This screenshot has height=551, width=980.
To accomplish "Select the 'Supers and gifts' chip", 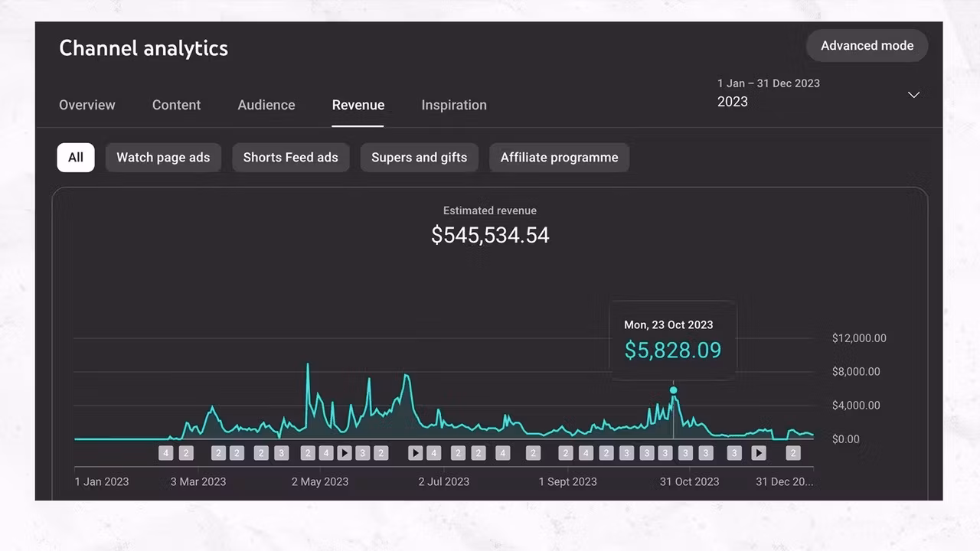I will pos(419,158).
